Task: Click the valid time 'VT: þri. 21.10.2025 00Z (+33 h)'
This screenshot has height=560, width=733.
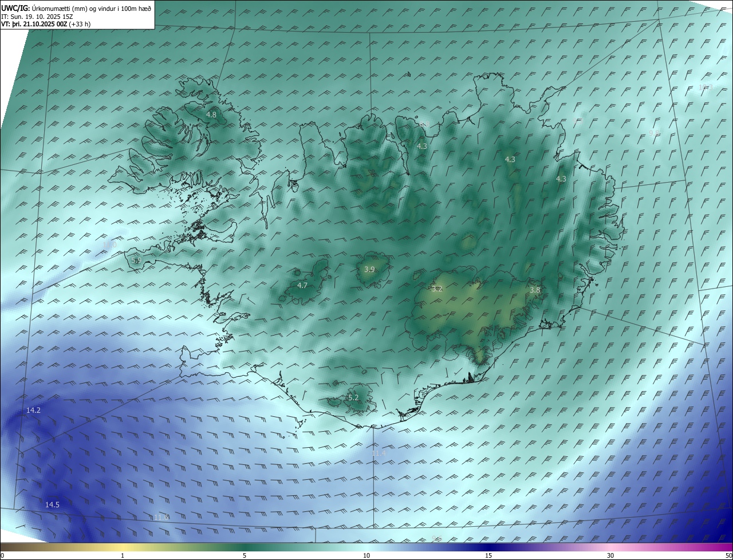Action: point(46,24)
